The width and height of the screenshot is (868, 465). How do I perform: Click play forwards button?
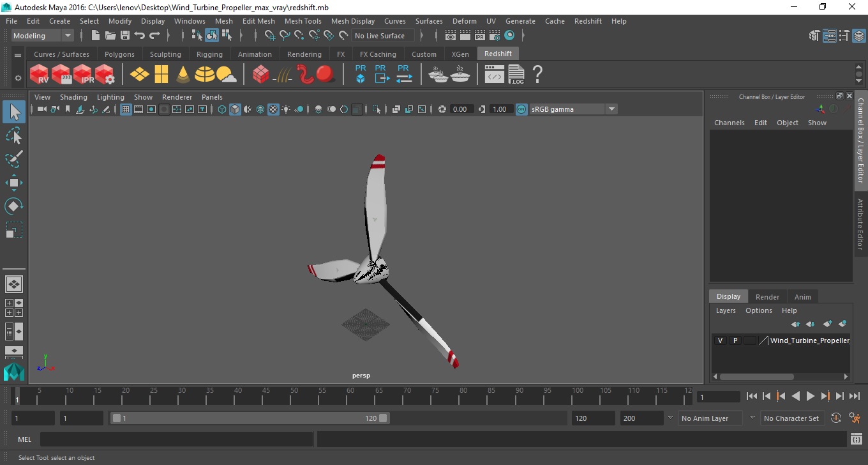tap(810, 396)
